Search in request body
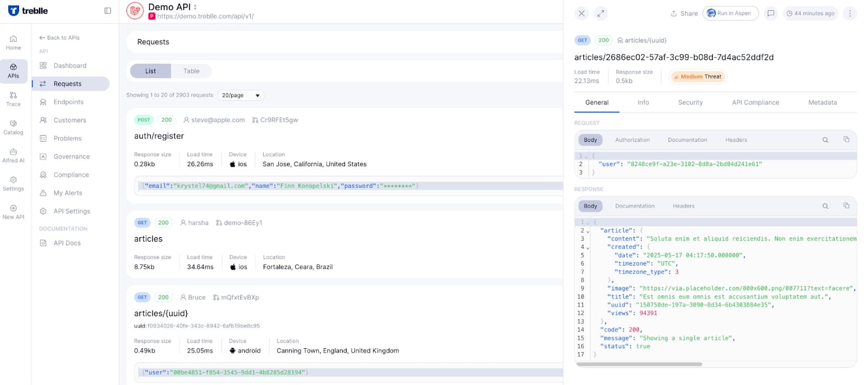Viewport: 868px width, 385px height. tap(825, 140)
